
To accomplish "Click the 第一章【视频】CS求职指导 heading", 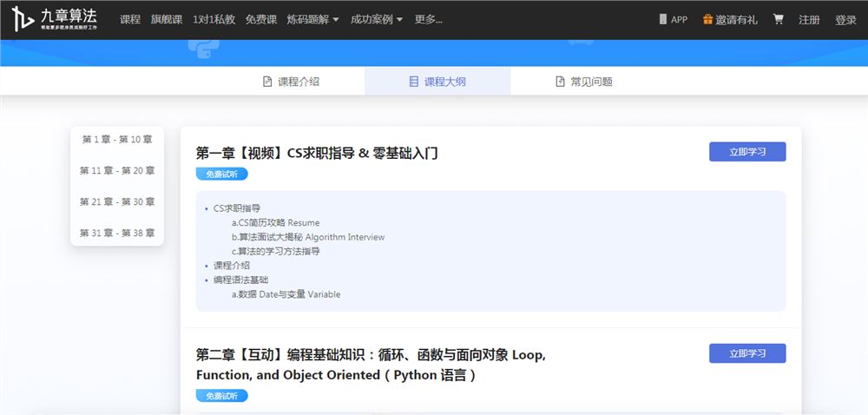I will (x=317, y=154).
